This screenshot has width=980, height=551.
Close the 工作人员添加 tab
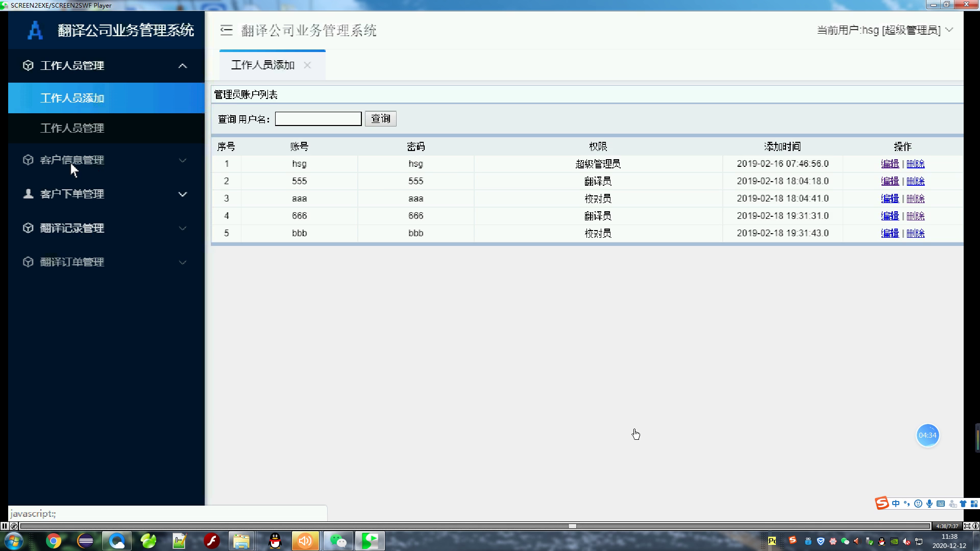pyautogui.click(x=307, y=65)
